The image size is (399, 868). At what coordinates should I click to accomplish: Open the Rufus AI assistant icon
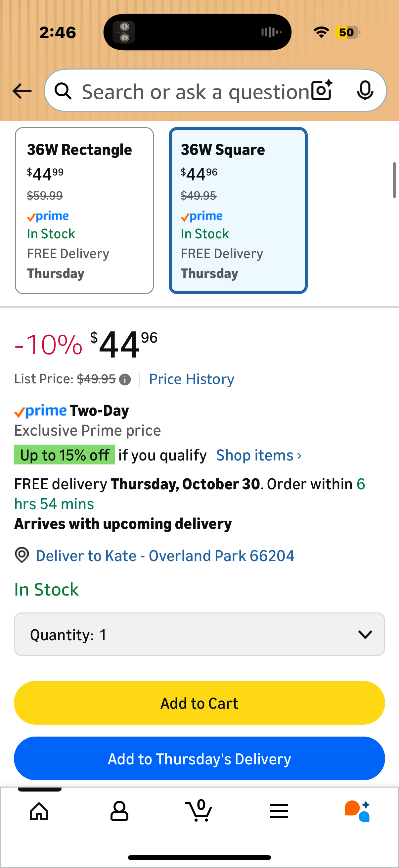[358, 811]
